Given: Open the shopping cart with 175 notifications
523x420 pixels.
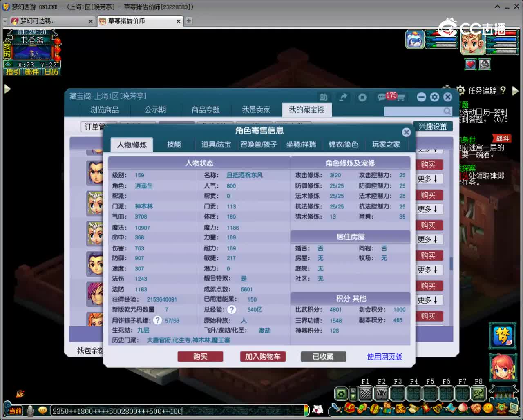Looking at the screenshot, I should click(402, 97).
